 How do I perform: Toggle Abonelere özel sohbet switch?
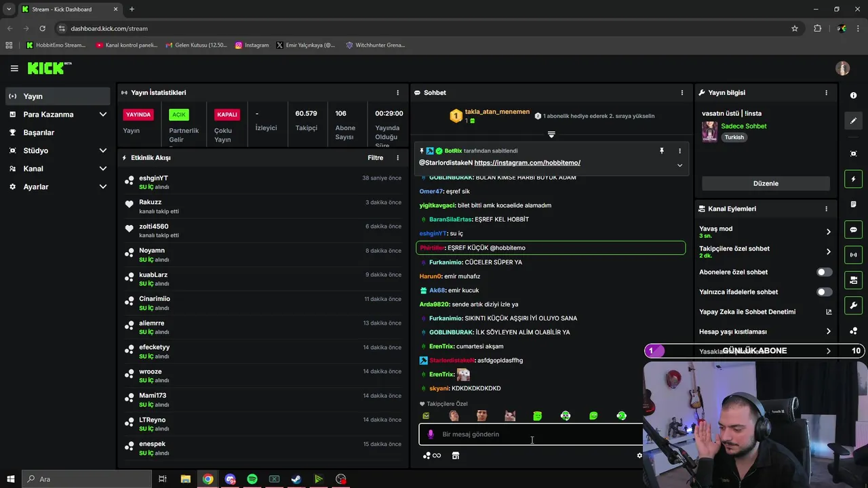tap(824, 272)
